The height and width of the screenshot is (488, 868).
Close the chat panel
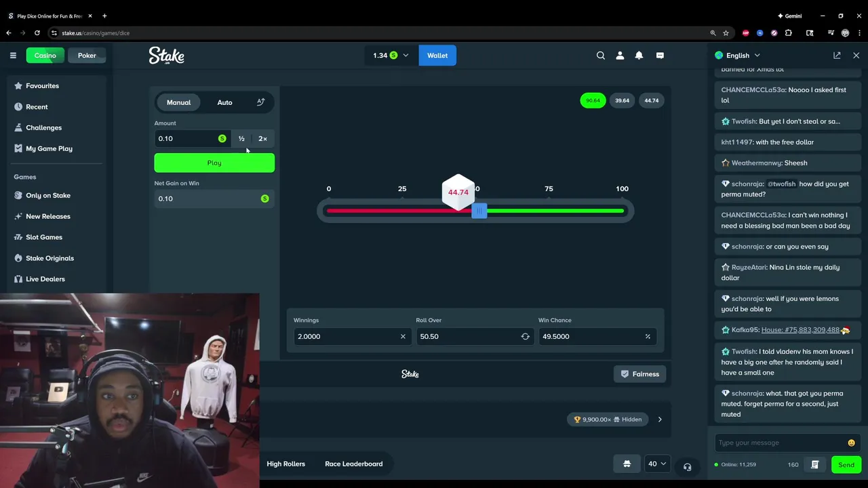[856, 56]
